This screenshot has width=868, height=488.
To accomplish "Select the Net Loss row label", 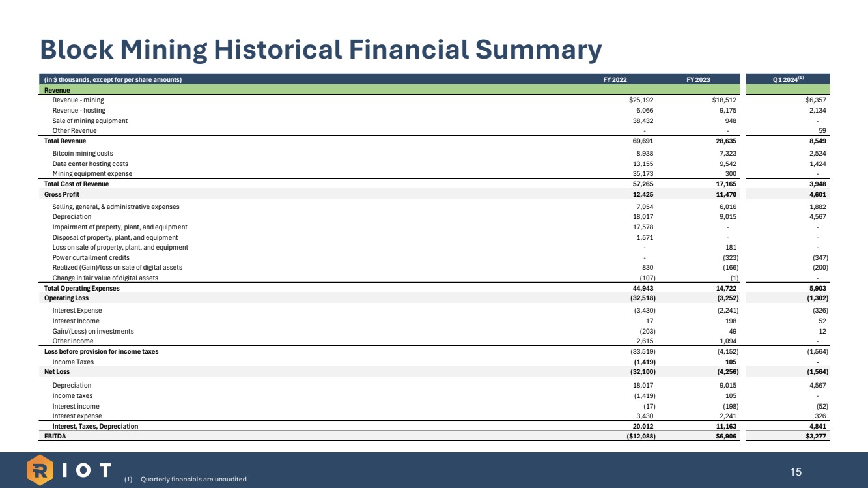I will [57, 371].
